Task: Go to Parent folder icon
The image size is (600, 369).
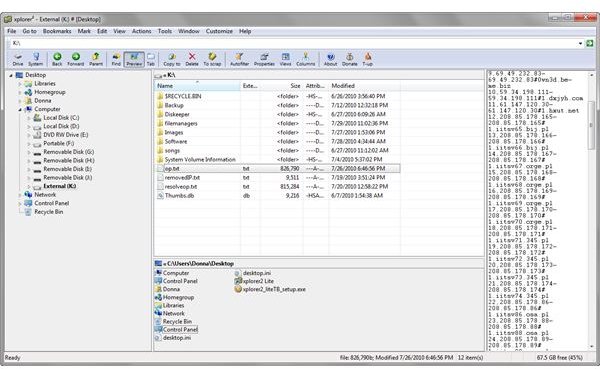Action: [x=96, y=60]
